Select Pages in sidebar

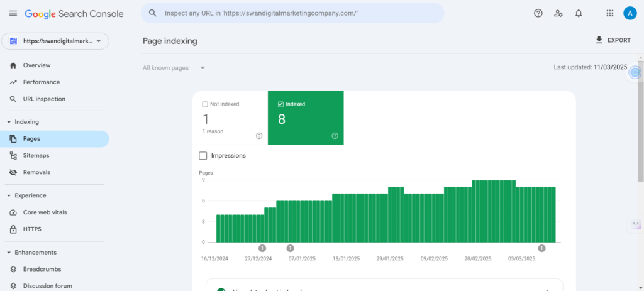click(x=55, y=139)
